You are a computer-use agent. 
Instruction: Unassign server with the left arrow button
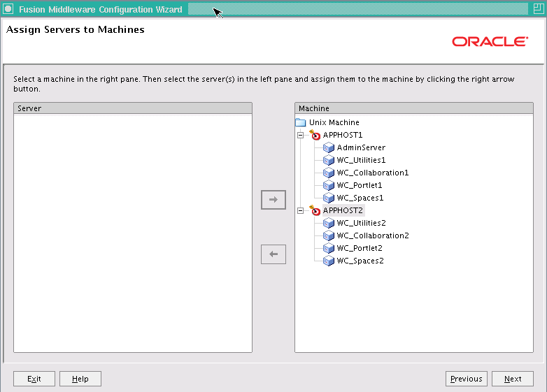click(x=273, y=254)
